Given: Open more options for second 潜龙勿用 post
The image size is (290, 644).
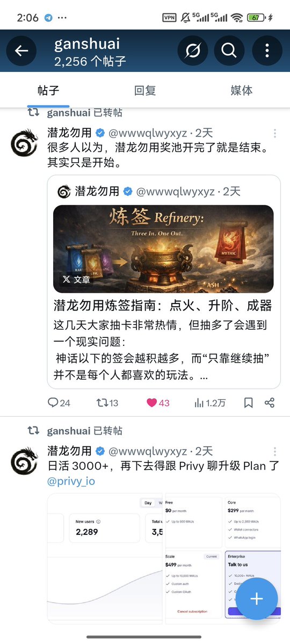Looking at the screenshot, I should tap(275, 451).
